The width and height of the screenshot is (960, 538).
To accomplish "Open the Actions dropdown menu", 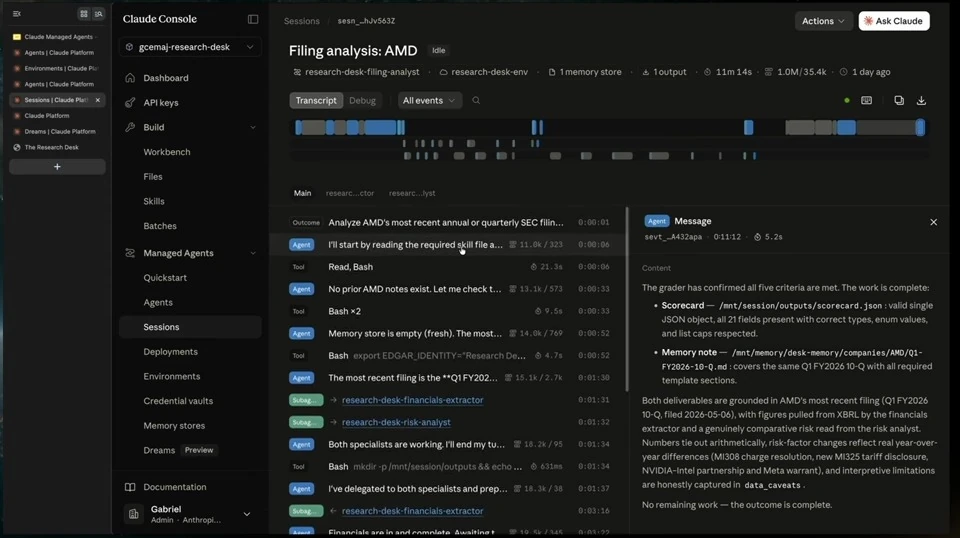I will coord(823,21).
